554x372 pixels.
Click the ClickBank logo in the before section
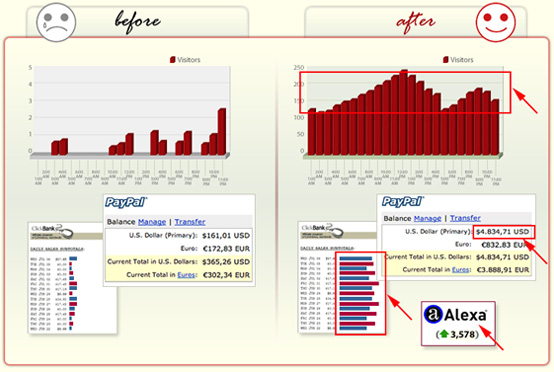tap(53, 231)
